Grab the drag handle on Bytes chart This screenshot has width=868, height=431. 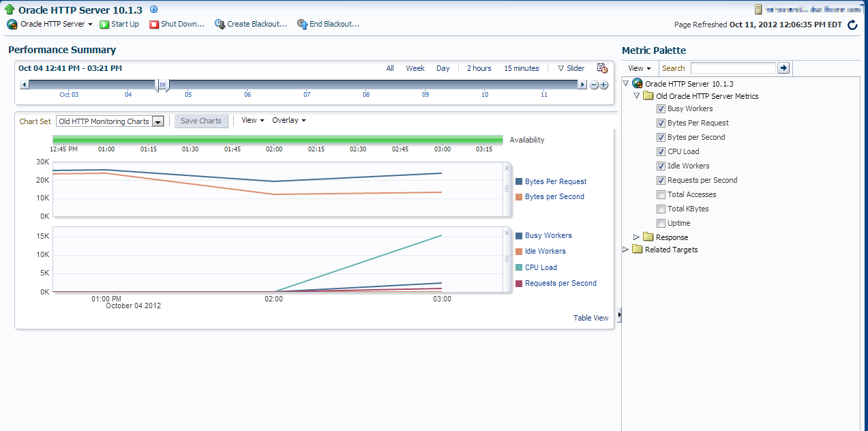(507, 189)
